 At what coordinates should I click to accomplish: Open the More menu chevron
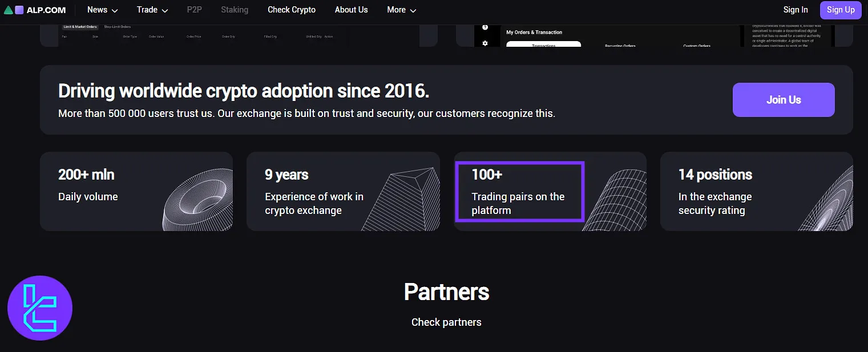point(414,10)
